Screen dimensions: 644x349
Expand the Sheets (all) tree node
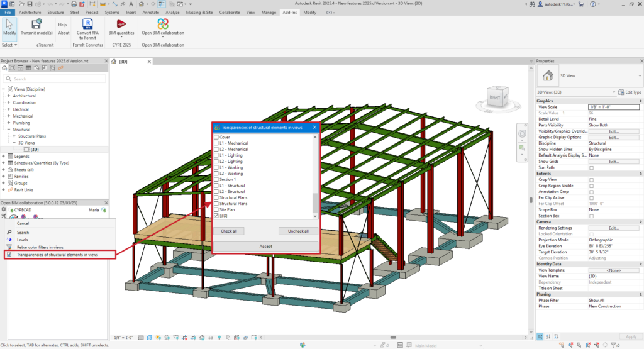pos(3,170)
